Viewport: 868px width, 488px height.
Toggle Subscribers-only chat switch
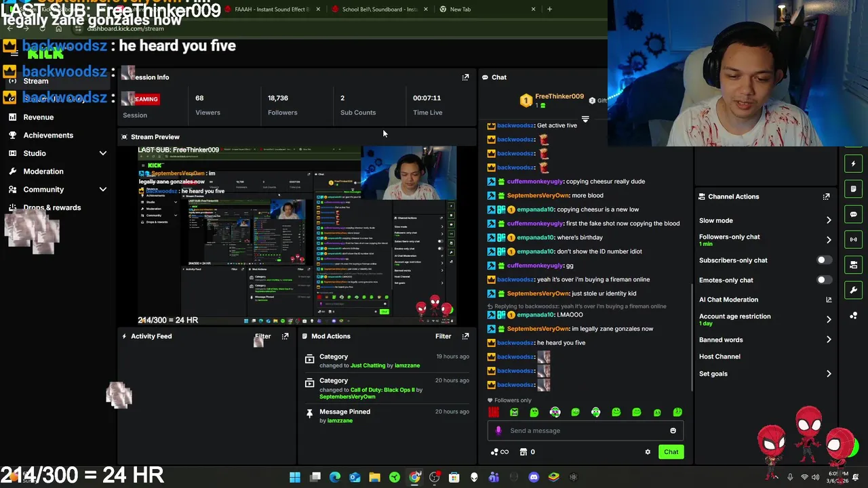pos(823,260)
